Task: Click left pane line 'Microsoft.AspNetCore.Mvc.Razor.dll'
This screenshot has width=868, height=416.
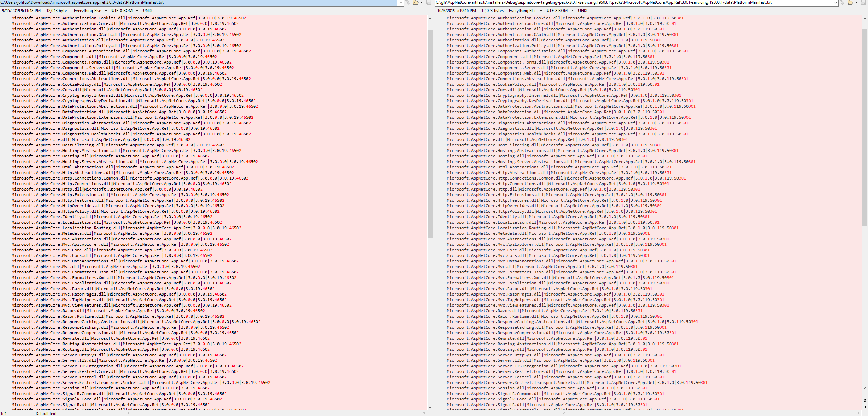Action: coord(113,289)
